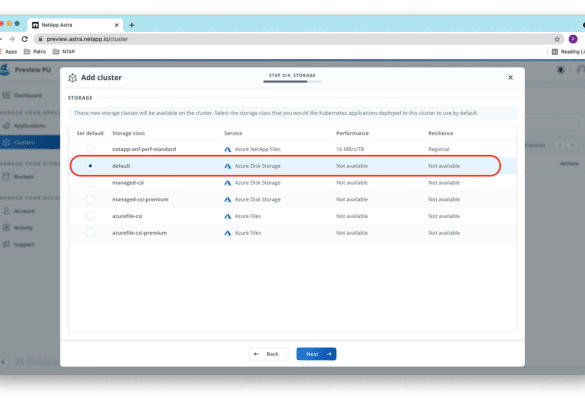Viewport: 585px width, 405px height.
Task: Click Azure icon in the managed-csi row
Action: point(228,183)
